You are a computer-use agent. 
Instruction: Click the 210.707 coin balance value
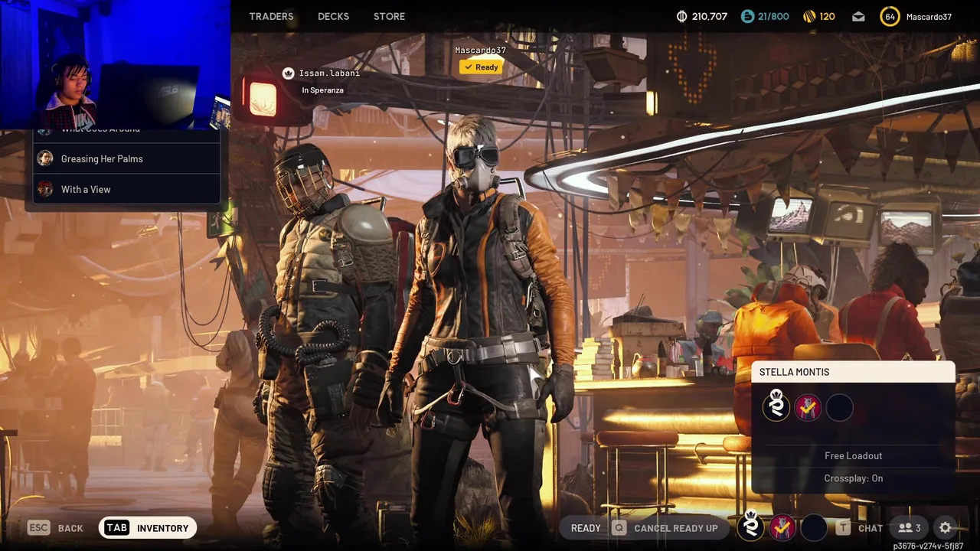coord(709,16)
